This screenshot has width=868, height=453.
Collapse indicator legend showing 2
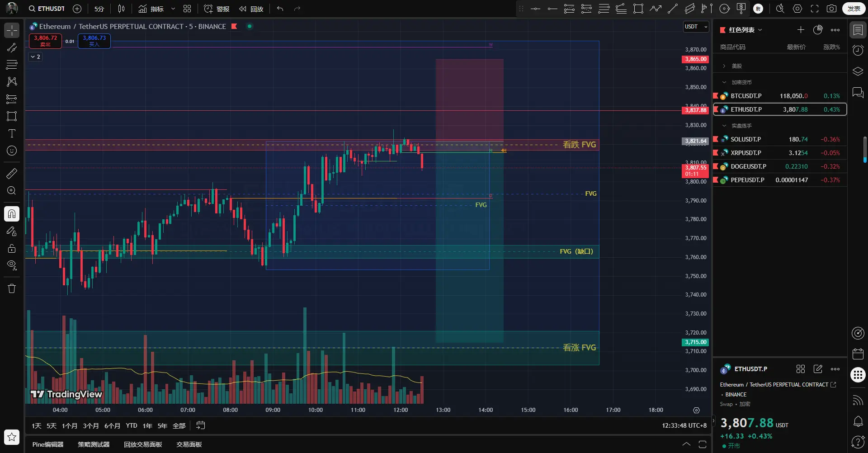coord(35,57)
